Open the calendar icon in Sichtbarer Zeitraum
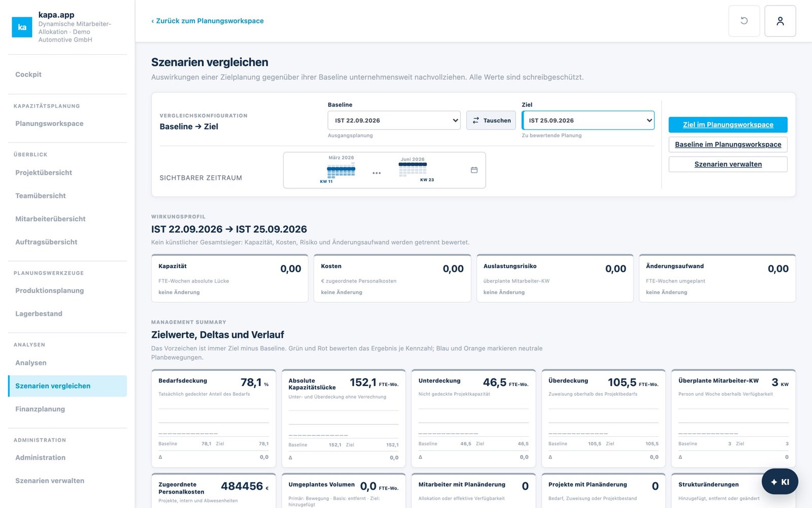 pyautogui.click(x=474, y=170)
